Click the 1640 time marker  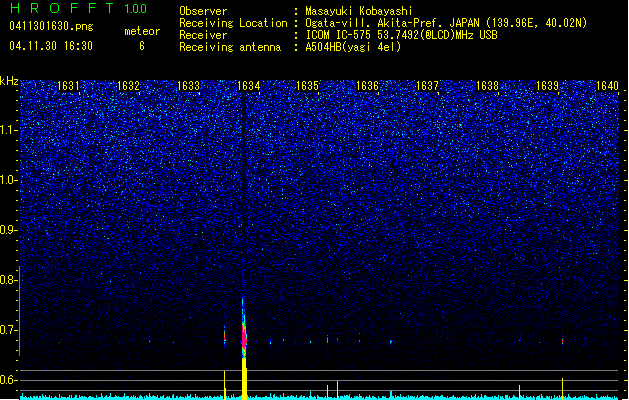[x=607, y=86]
